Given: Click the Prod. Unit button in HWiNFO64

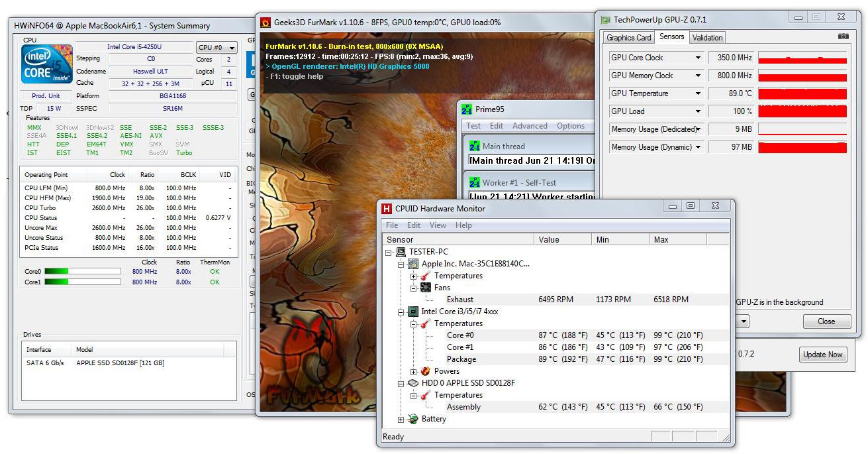Looking at the screenshot, I should point(46,95).
